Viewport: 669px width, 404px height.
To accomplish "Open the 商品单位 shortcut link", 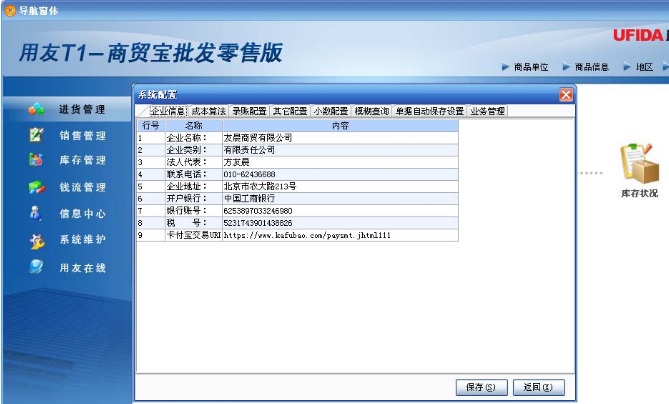I will 531,67.
